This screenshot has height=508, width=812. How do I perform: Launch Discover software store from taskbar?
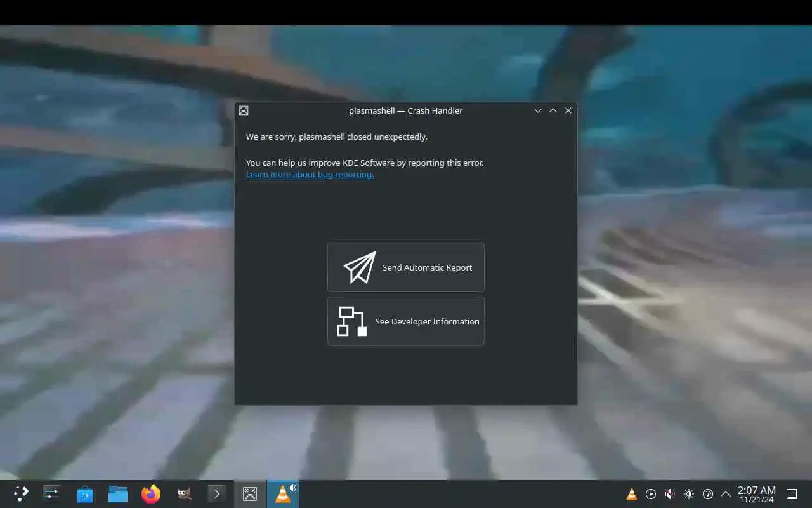(85, 493)
